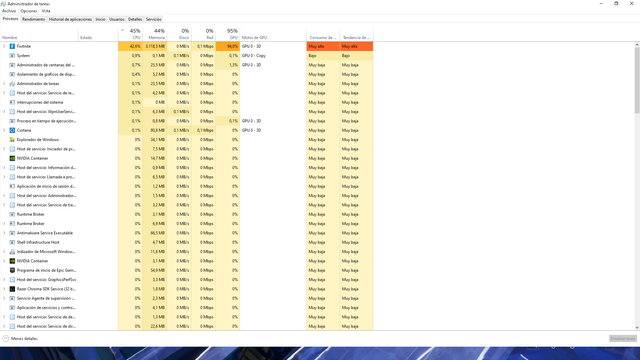Sort by the Red column header

[204, 34]
